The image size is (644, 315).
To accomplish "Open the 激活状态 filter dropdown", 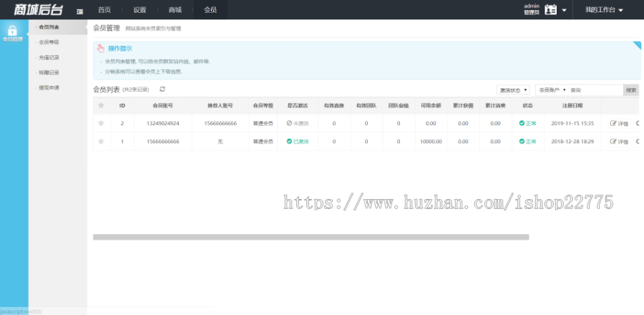I will point(512,90).
